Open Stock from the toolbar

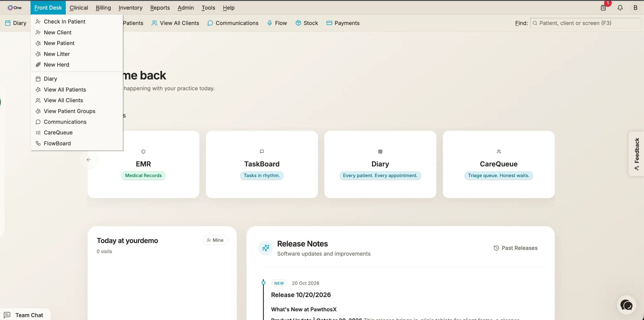307,23
